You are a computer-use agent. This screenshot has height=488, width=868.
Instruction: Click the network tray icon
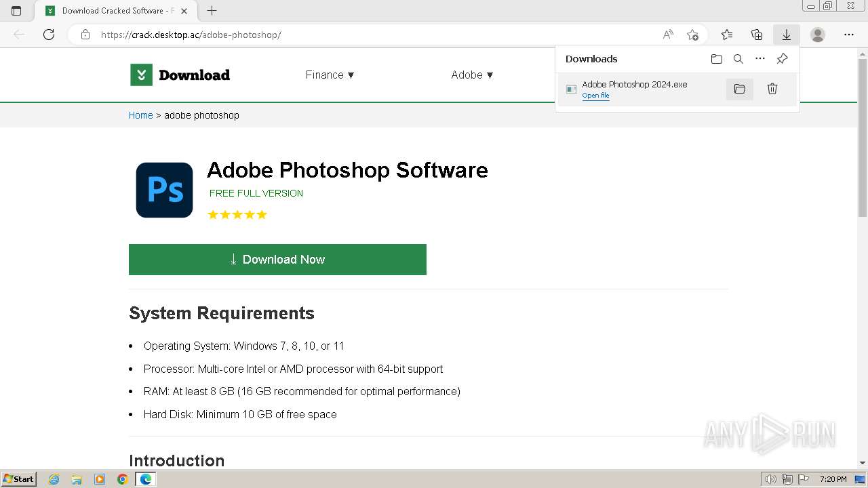pos(787,479)
